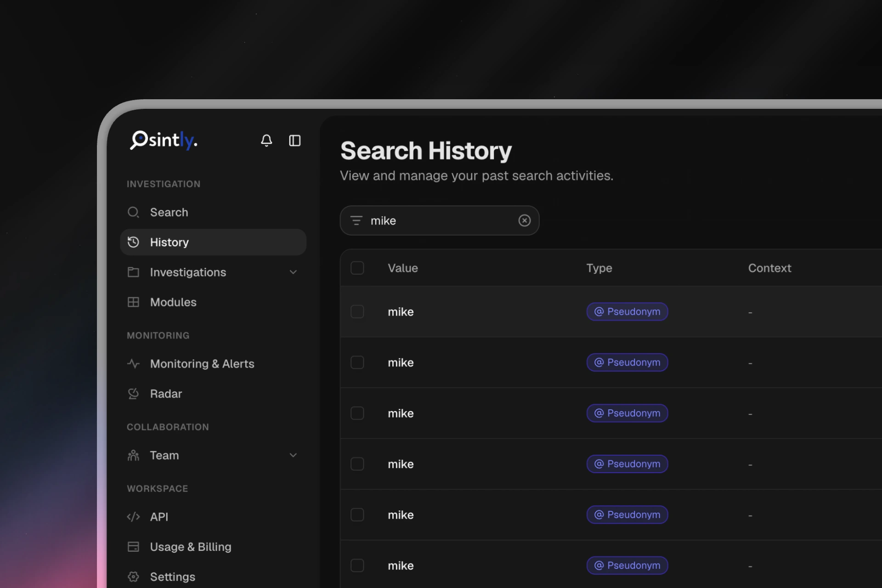Click the Value column header

pos(403,268)
